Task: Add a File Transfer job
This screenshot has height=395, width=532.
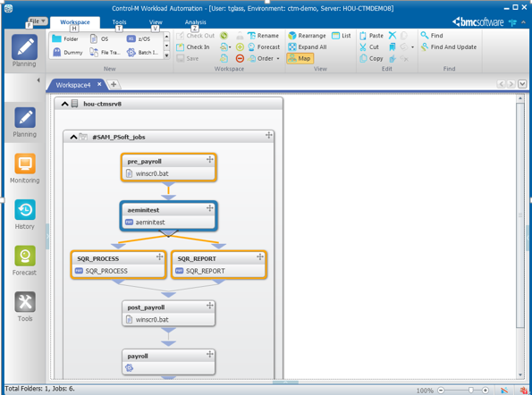Action: click(x=105, y=52)
